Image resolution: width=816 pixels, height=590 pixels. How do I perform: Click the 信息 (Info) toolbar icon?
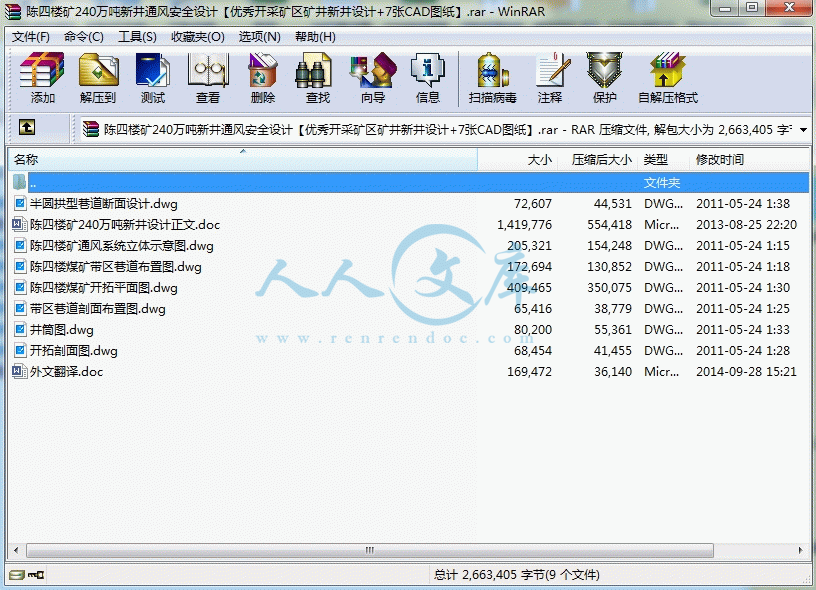click(x=427, y=69)
